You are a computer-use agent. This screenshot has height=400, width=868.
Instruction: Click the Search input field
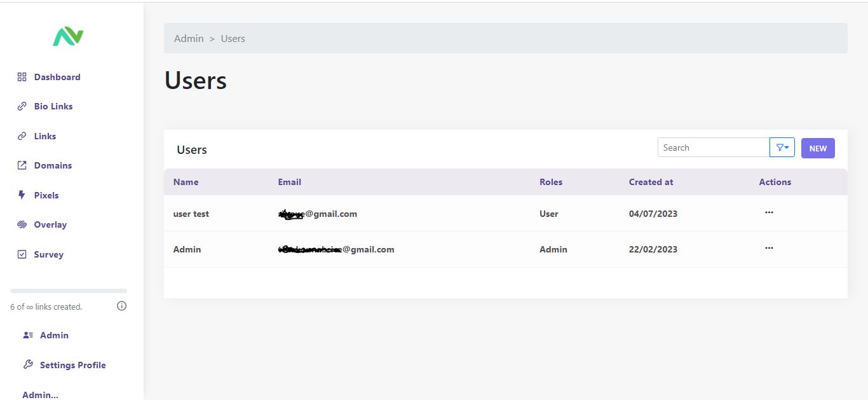pos(713,148)
